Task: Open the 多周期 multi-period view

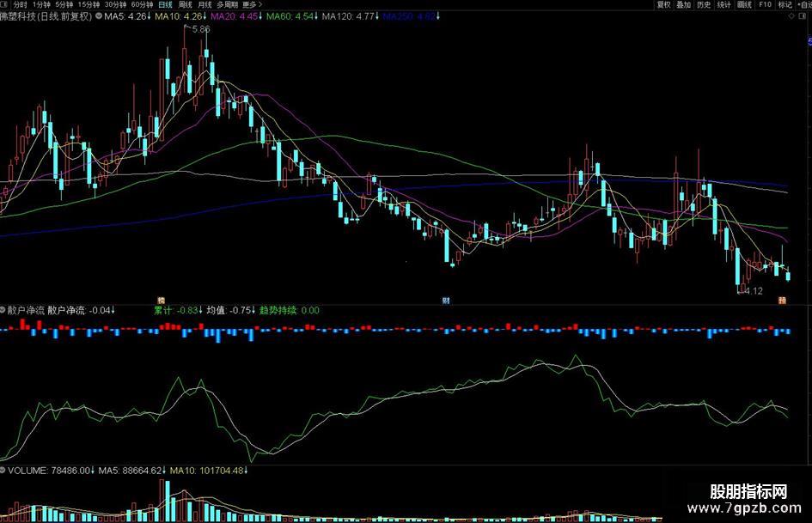Action: 228,4
